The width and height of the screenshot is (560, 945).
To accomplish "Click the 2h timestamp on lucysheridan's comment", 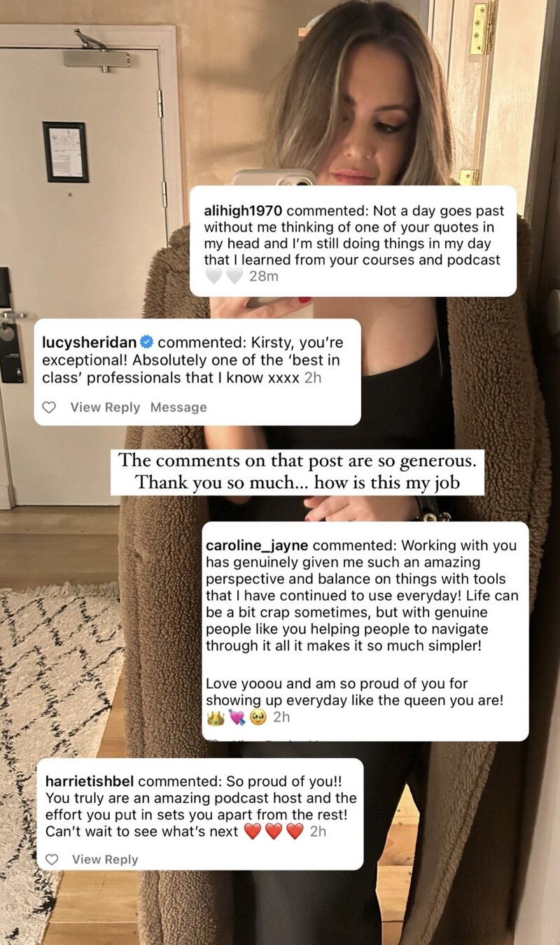I will [x=313, y=377].
